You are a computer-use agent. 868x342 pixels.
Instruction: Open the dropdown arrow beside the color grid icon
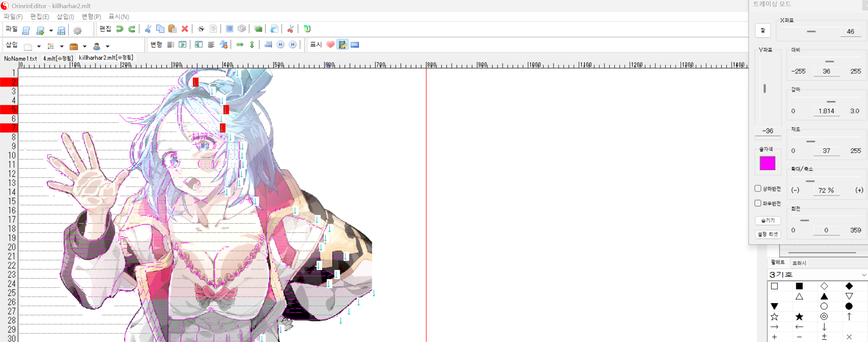tap(62, 46)
